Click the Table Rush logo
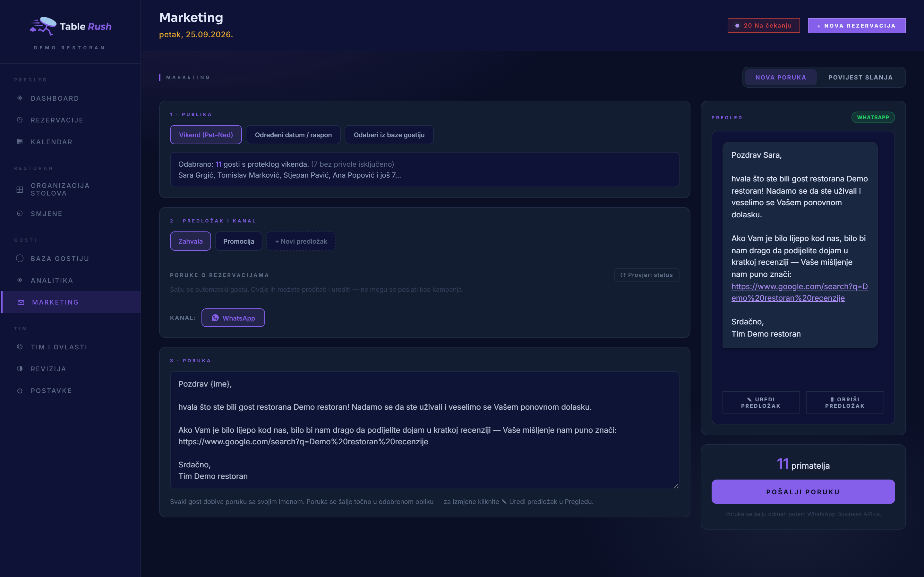 (71, 26)
